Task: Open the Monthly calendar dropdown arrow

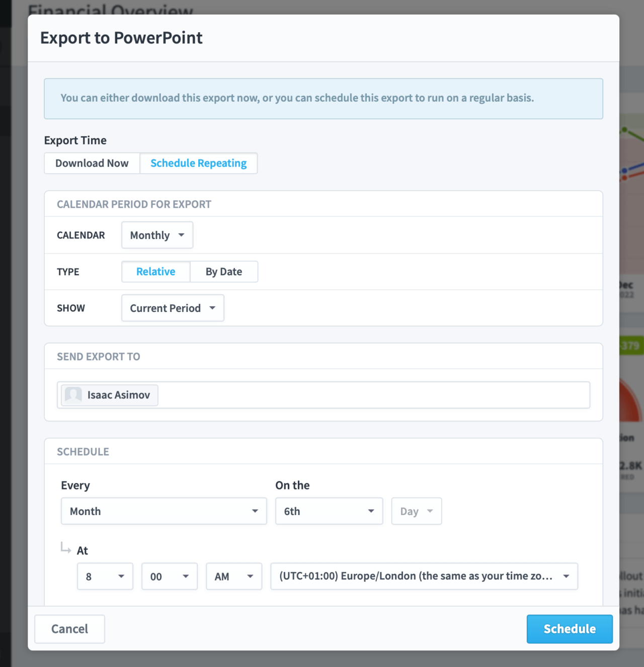Action: pos(181,235)
